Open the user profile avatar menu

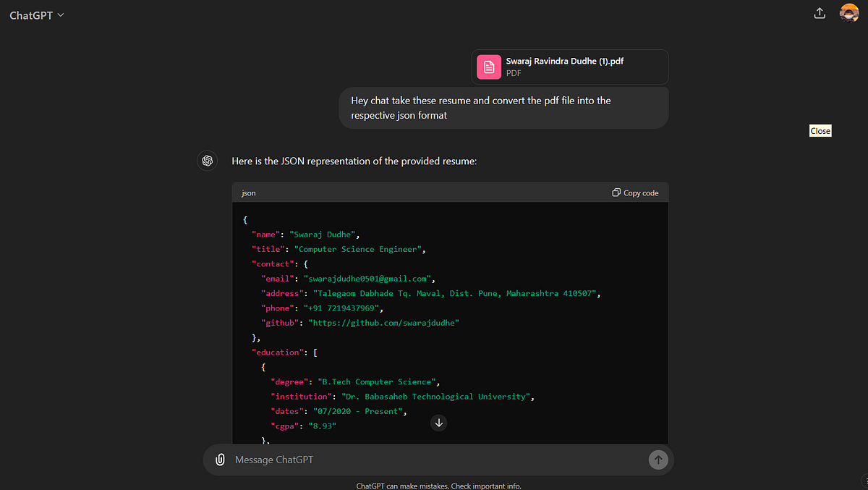click(x=848, y=13)
